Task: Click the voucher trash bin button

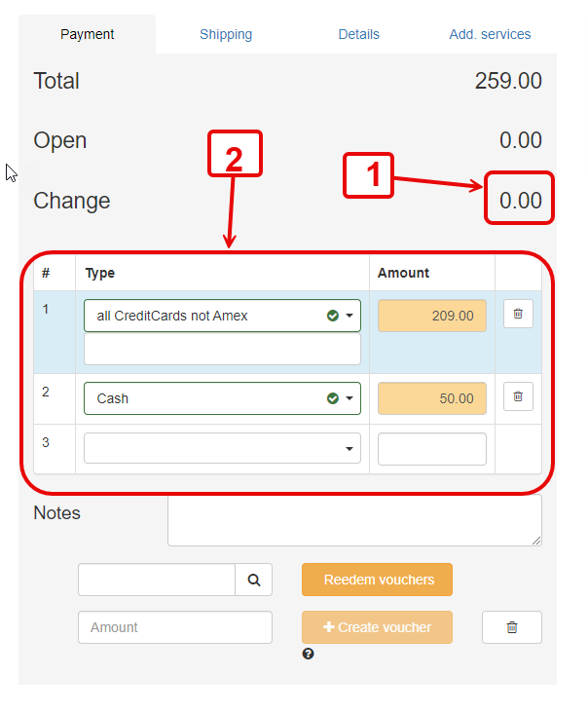Action: pyautogui.click(x=512, y=627)
